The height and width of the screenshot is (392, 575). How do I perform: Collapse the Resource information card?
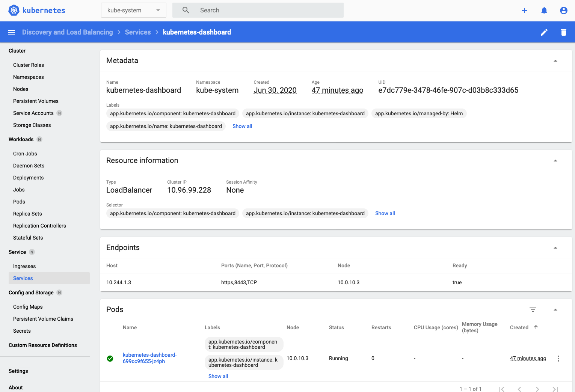(555, 161)
